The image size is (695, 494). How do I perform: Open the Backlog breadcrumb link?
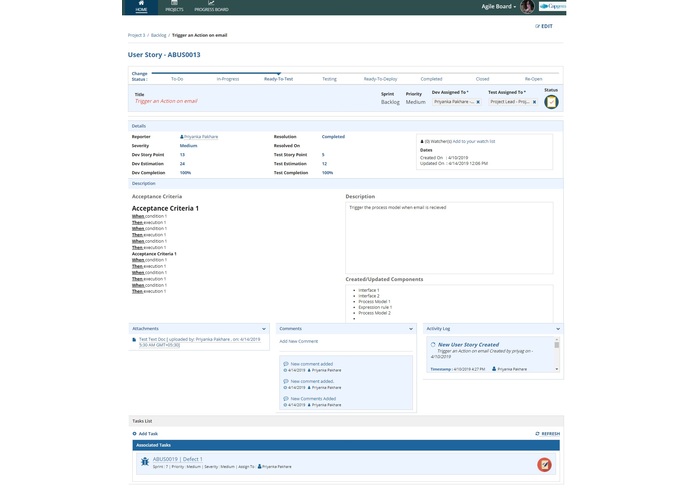pos(158,35)
